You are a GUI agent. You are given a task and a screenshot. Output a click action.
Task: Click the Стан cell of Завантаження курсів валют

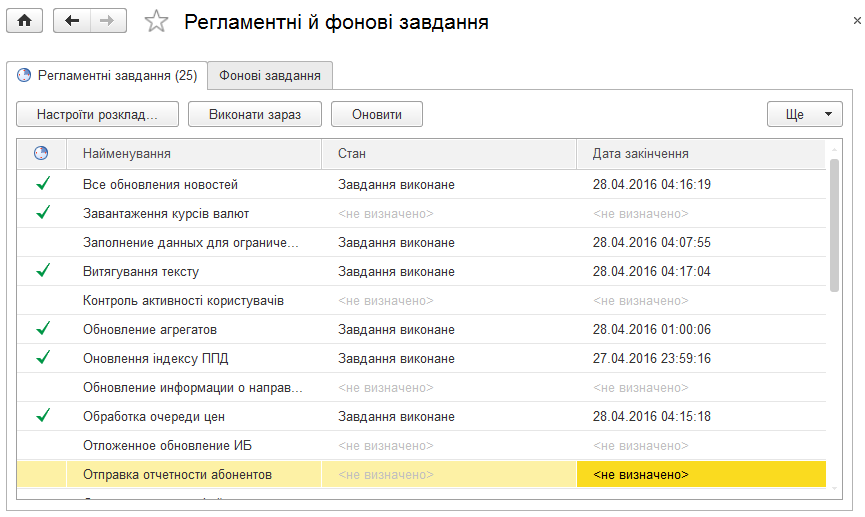(448, 214)
